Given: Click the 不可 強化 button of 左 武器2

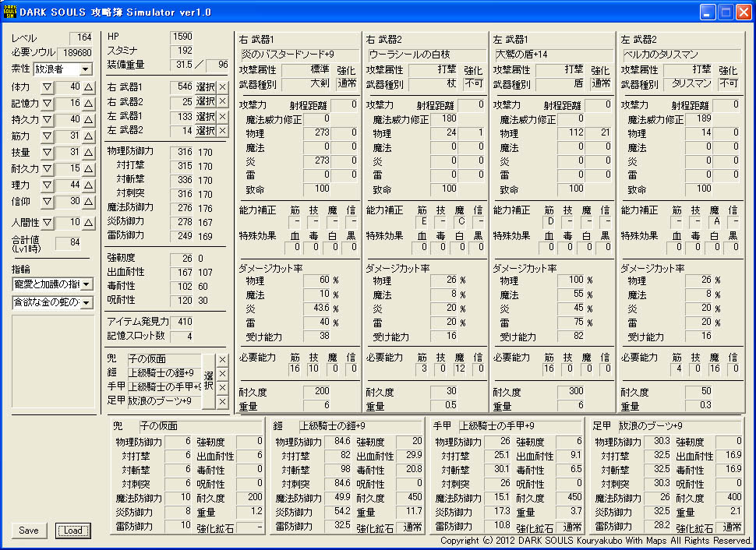Looking at the screenshot, I should coord(728,83).
